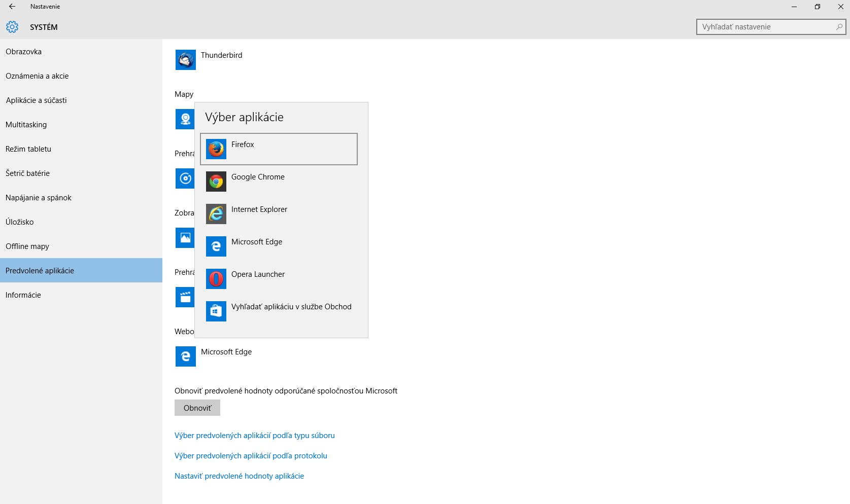
Task: Click the Microsoft Edge icon in app chooser
Action: (216, 246)
